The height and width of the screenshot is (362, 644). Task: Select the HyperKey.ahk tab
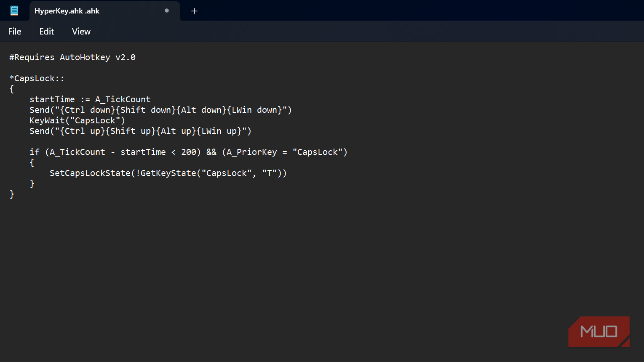point(67,11)
